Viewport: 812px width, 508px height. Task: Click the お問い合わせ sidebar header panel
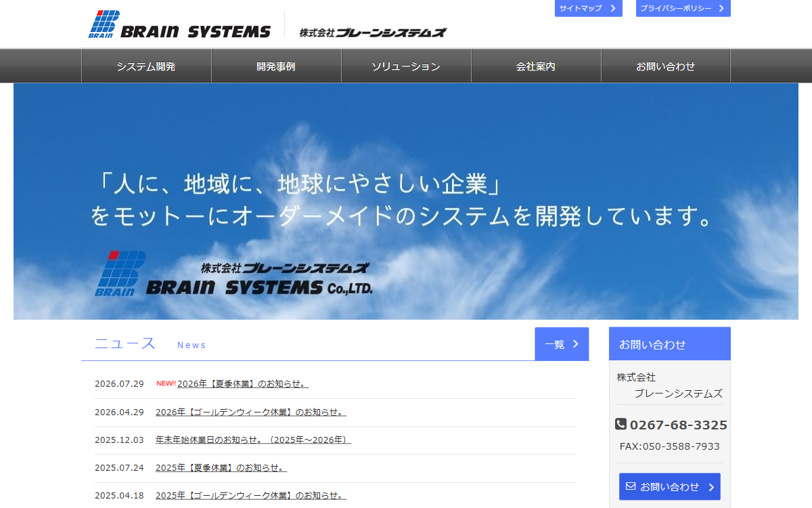click(670, 344)
